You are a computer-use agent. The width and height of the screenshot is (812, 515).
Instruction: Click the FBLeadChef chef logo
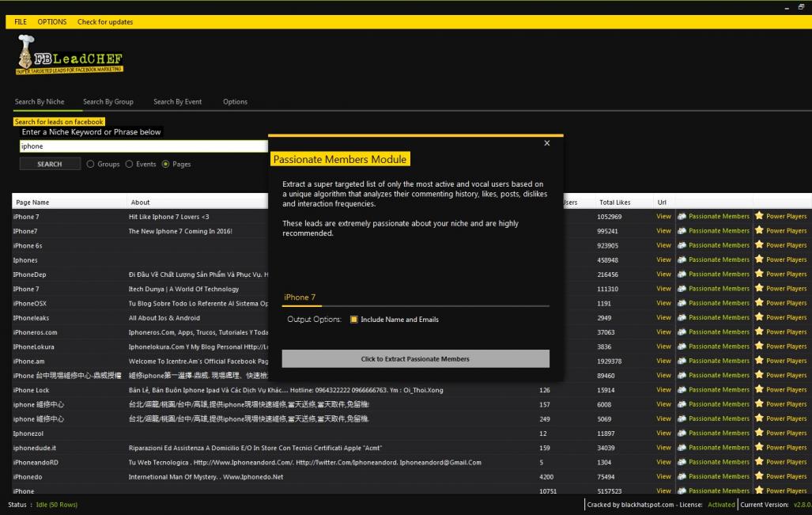27,55
